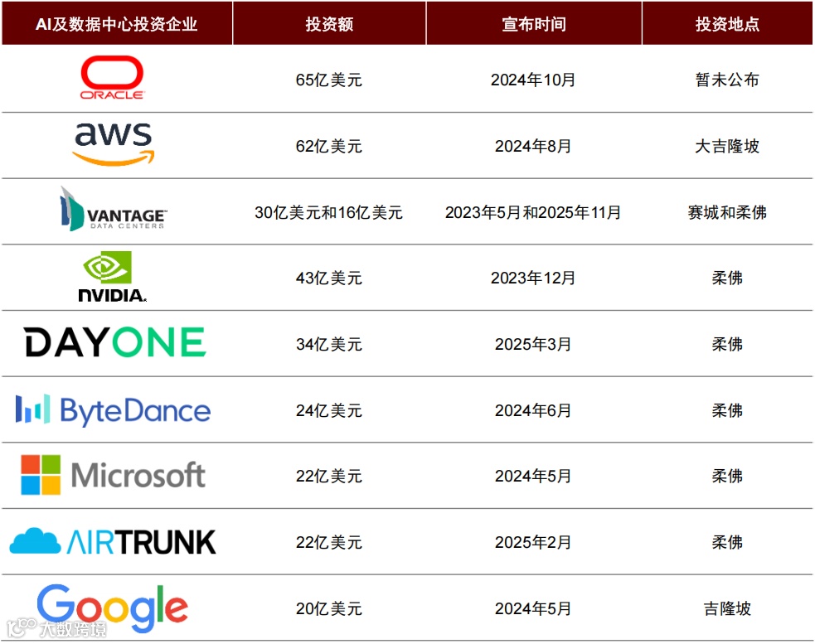The height and width of the screenshot is (644, 815).
Task: Click the ByteDance logo
Action: point(113,410)
